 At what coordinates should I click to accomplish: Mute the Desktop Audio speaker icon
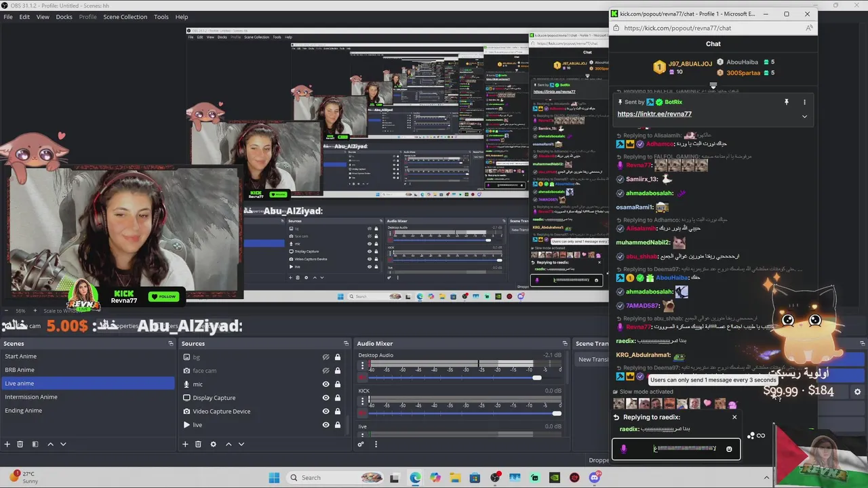click(x=363, y=378)
